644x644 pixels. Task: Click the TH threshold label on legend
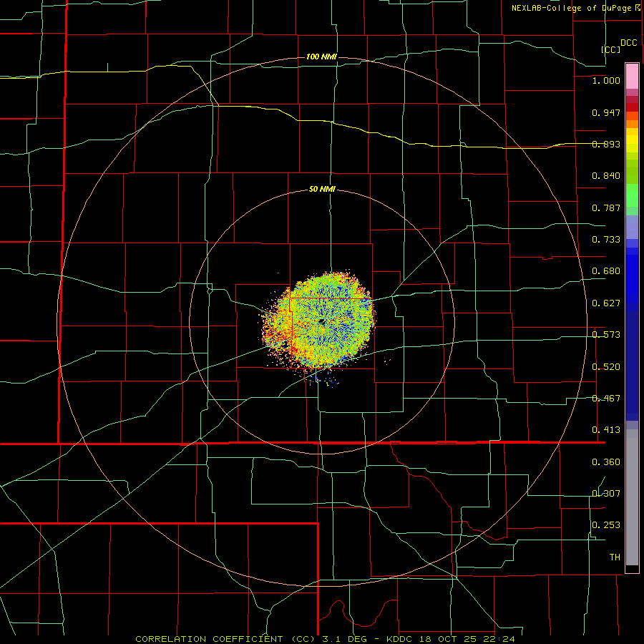(x=615, y=557)
